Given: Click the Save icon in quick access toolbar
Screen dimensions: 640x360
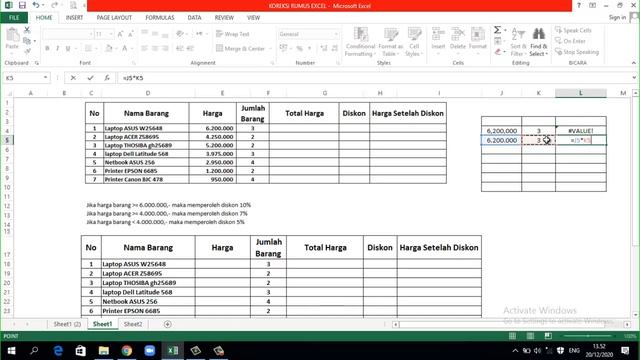Looking at the screenshot, I should coord(22,5).
